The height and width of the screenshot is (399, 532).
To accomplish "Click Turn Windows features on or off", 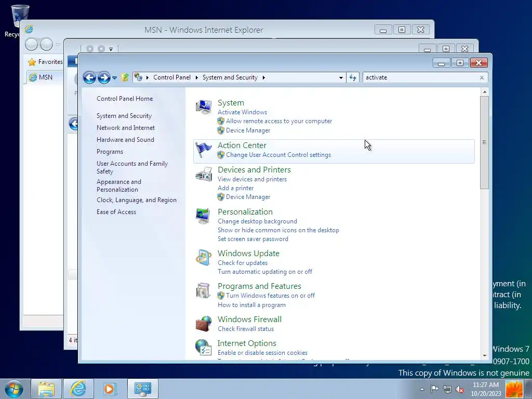I will 270,296.
